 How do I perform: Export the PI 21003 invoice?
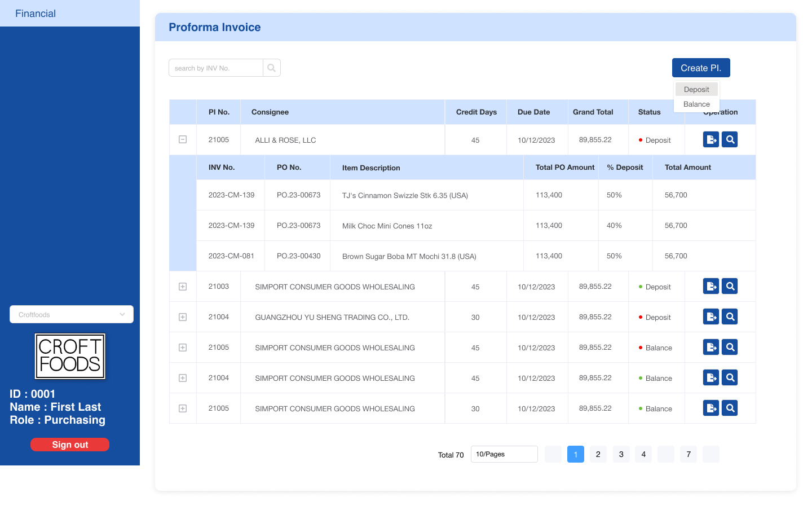pos(711,286)
